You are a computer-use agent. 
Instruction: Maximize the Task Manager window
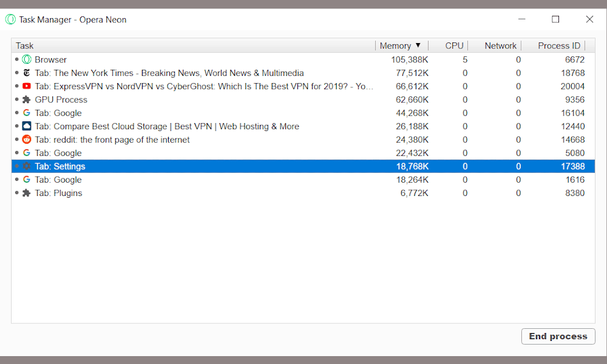pos(555,19)
